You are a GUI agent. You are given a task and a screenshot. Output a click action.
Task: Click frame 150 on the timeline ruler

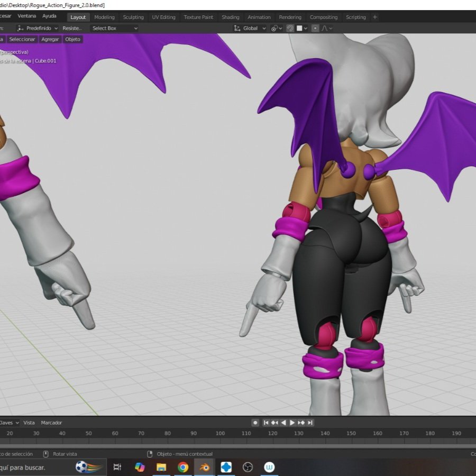pyautogui.click(x=351, y=433)
